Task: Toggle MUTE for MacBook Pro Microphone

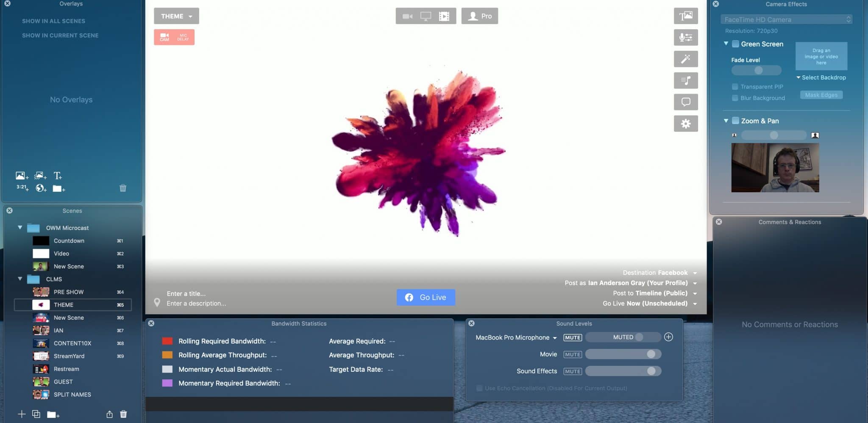Action: click(573, 337)
